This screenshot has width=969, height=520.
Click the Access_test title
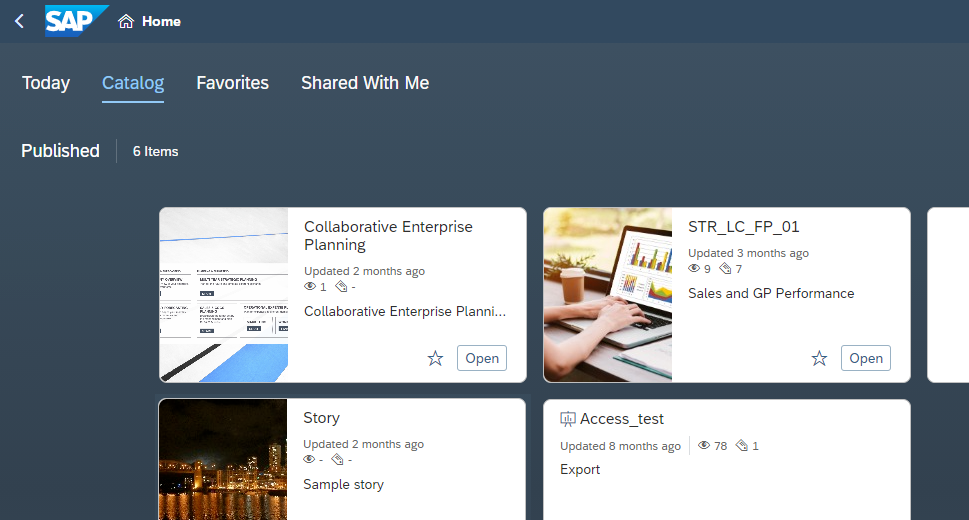(622, 419)
